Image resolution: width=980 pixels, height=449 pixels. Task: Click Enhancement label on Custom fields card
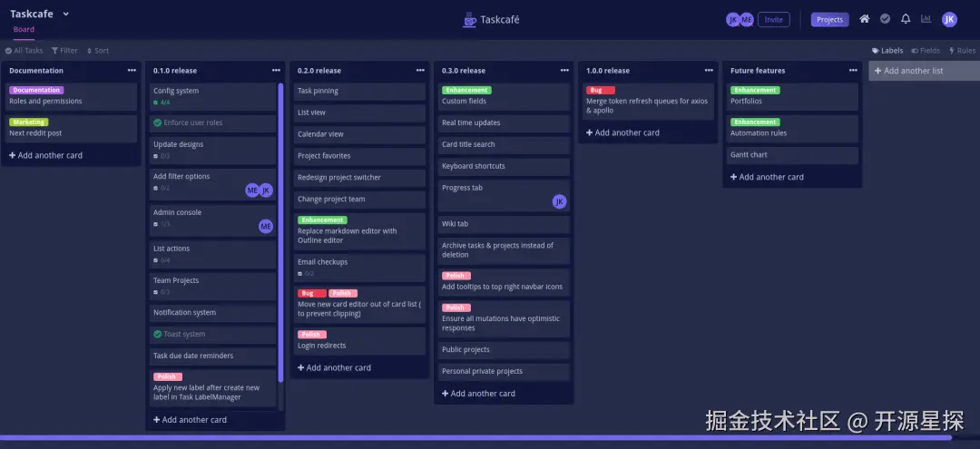467,90
